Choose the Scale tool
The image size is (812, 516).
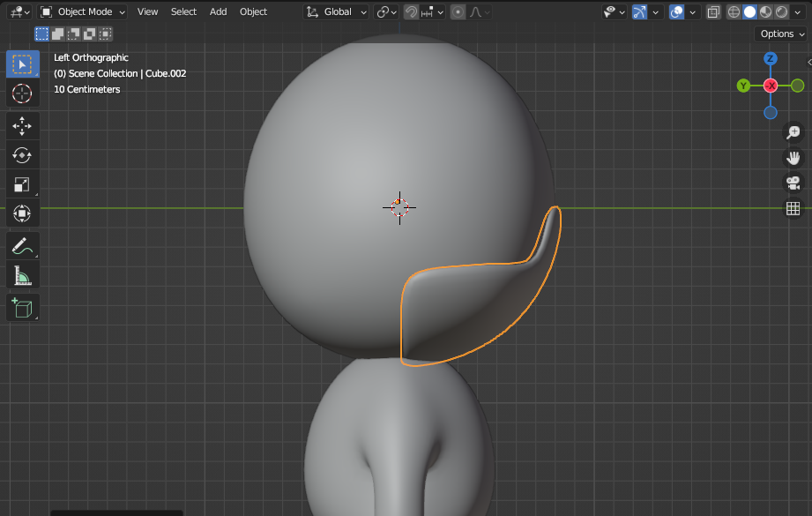point(23,184)
